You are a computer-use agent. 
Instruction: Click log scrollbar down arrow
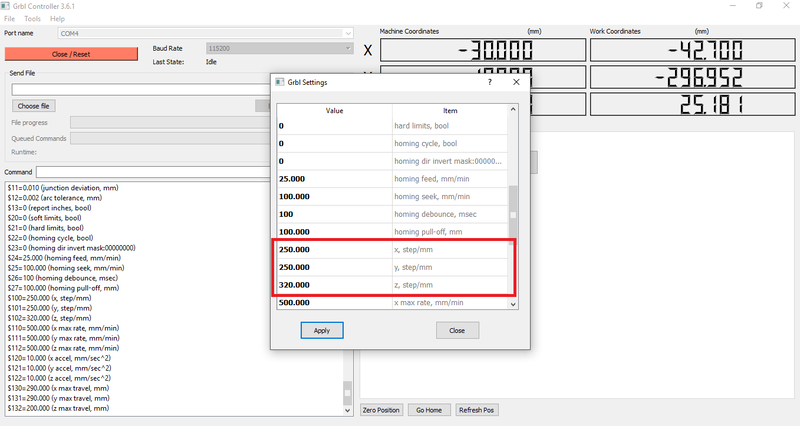pos(347,411)
